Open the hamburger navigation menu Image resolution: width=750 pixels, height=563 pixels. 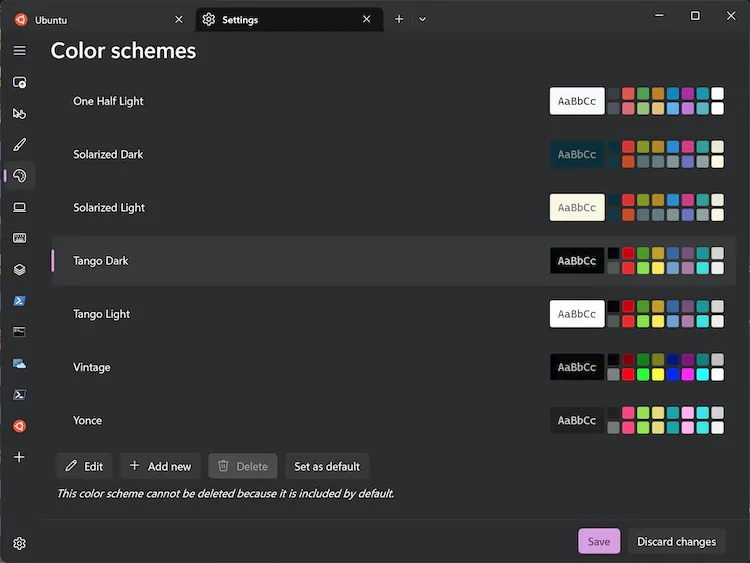[19, 50]
